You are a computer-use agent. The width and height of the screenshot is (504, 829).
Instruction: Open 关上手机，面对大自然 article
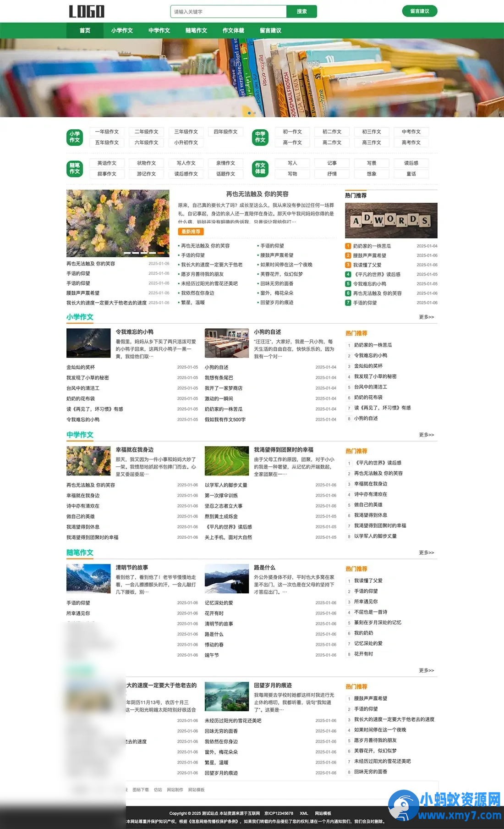228,537
